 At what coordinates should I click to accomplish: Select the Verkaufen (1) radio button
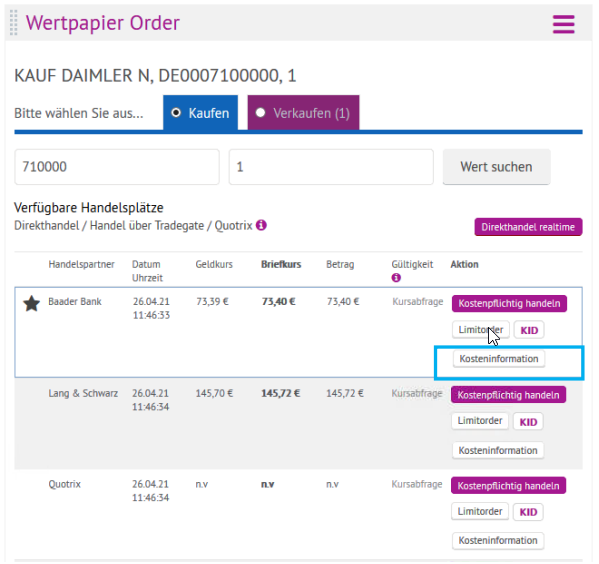pos(261,113)
